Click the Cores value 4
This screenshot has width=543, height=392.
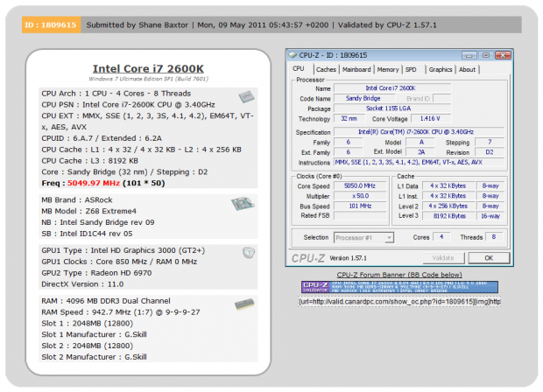click(x=441, y=237)
